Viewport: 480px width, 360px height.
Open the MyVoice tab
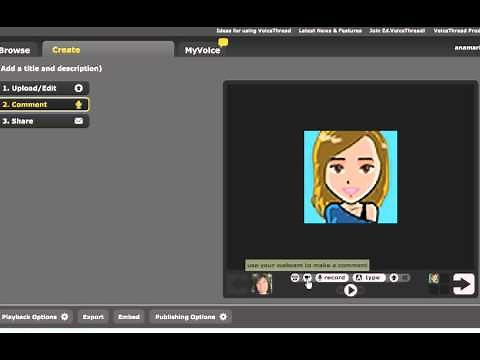tap(202, 50)
